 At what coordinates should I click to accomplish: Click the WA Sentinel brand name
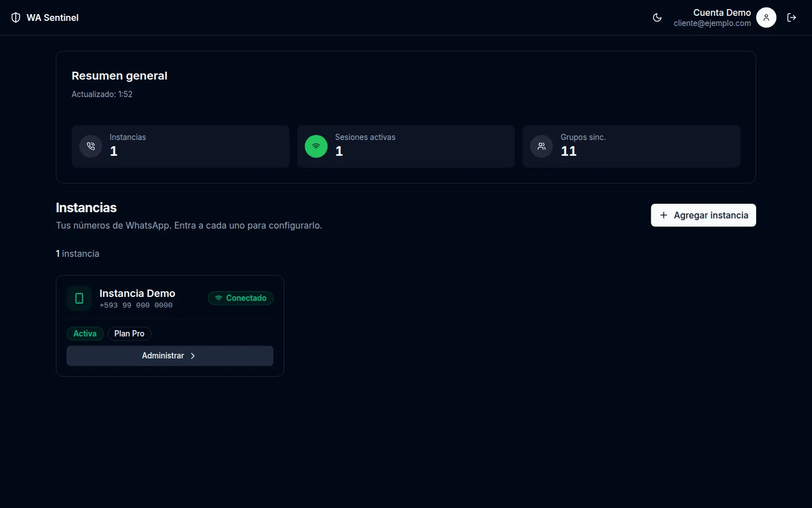(x=52, y=17)
